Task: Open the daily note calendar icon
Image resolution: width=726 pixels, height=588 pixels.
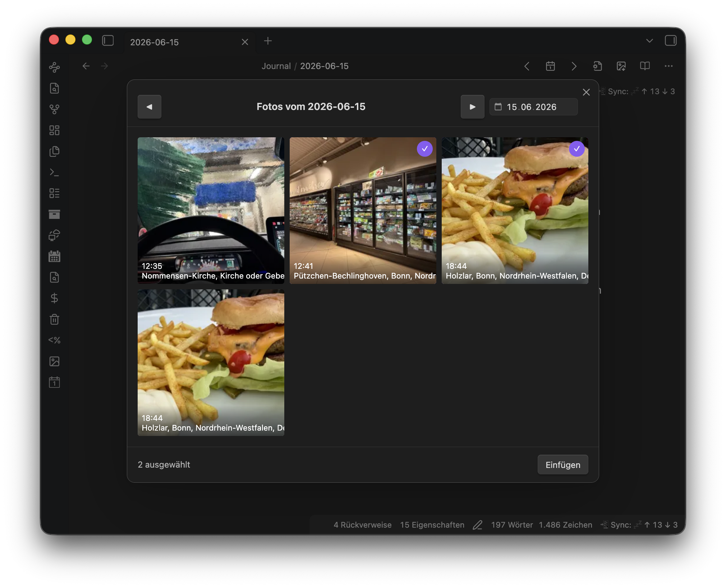Action: pyautogui.click(x=54, y=382)
